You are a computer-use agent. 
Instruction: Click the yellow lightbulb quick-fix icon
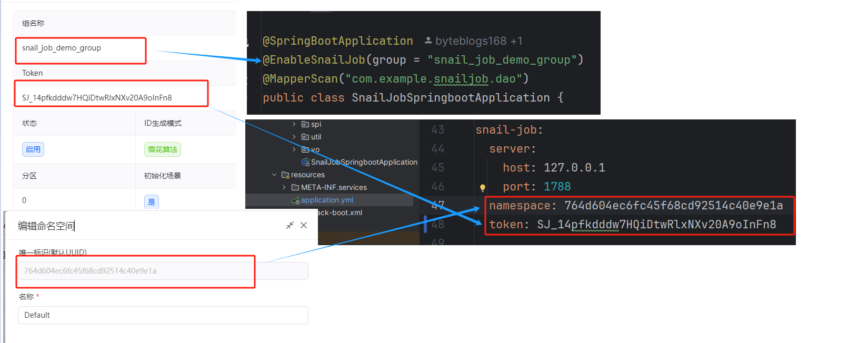pyautogui.click(x=482, y=187)
